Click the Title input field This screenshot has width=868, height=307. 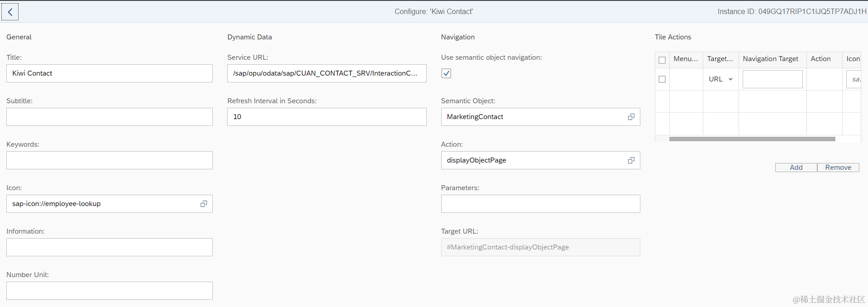tap(110, 73)
